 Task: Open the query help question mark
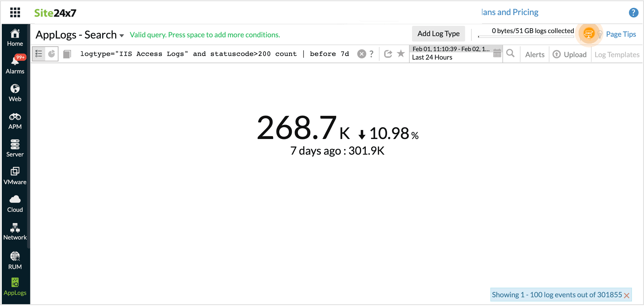371,54
